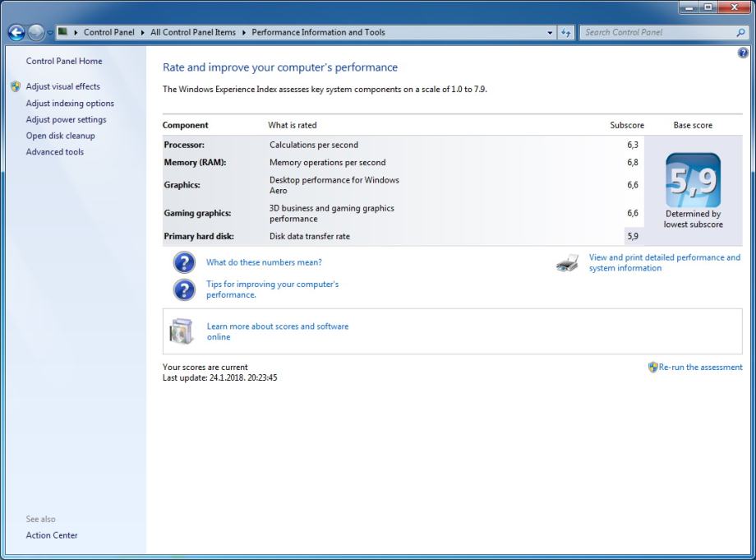The width and height of the screenshot is (756, 560).
Task: Open the Help question mark icon
Action: (744, 53)
